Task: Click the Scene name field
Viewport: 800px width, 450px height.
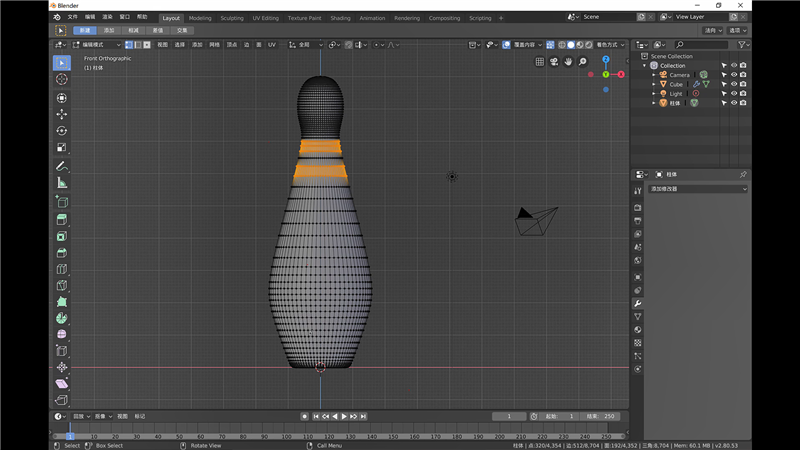Action: (608, 17)
